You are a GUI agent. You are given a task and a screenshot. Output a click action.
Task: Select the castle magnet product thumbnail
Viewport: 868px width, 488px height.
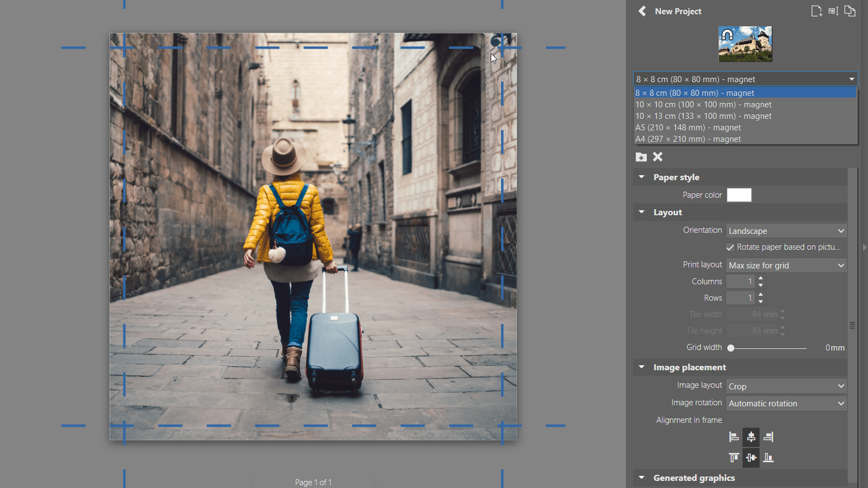(x=745, y=44)
